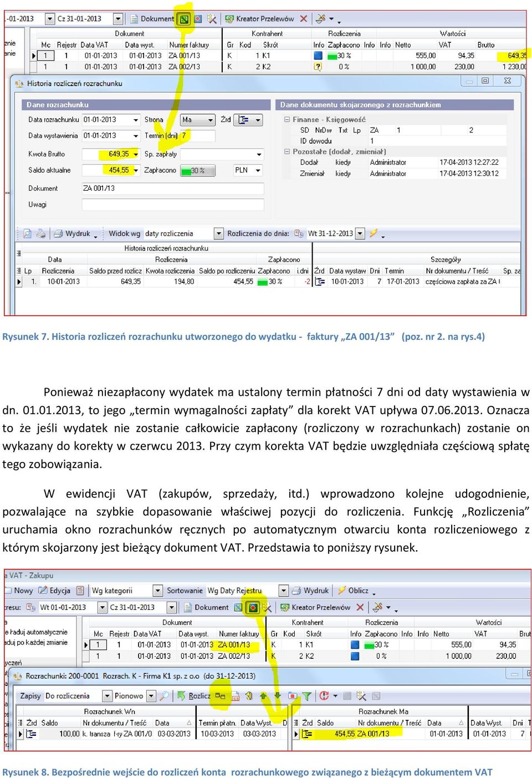Viewport: 532px width, 778px height.
Task: Click the empty Uwagi field
Action: (173, 205)
